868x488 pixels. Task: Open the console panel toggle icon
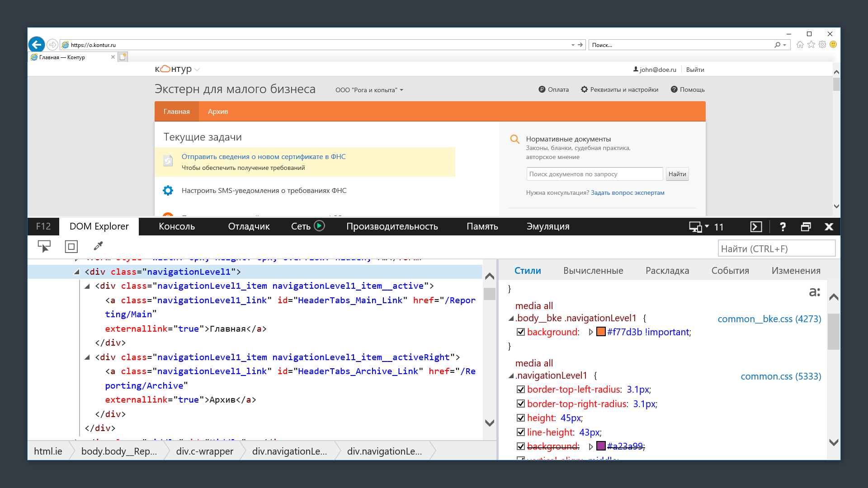756,227
